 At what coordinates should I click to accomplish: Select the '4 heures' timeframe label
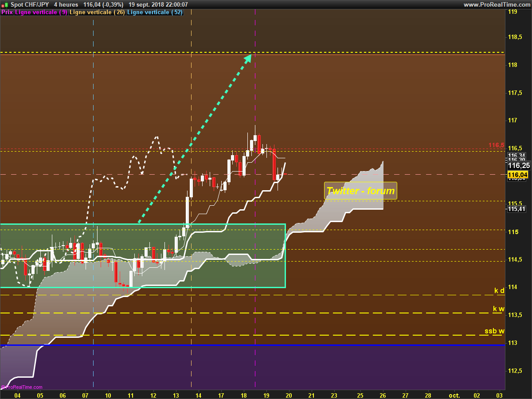tap(66, 4)
